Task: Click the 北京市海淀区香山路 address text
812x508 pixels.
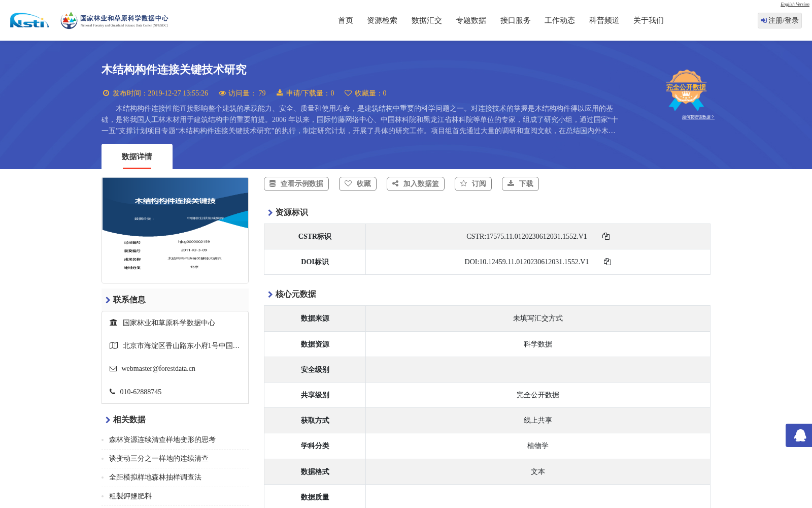Action: coord(181,346)
